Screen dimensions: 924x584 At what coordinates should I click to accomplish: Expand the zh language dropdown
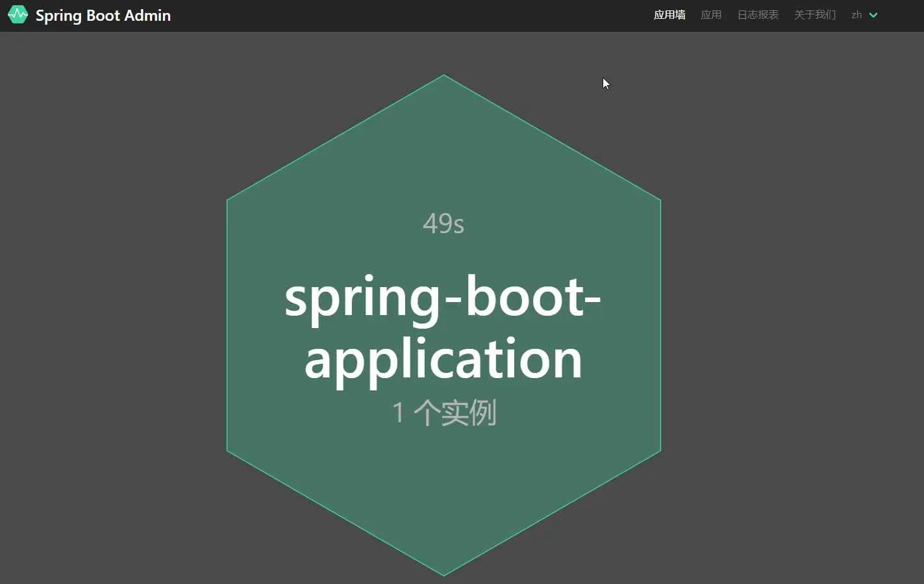coord(864,15)
